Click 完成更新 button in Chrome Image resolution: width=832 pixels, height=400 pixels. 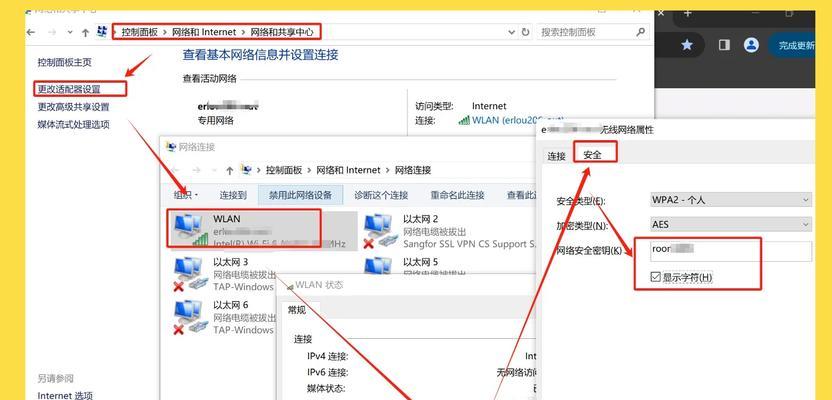795,46
